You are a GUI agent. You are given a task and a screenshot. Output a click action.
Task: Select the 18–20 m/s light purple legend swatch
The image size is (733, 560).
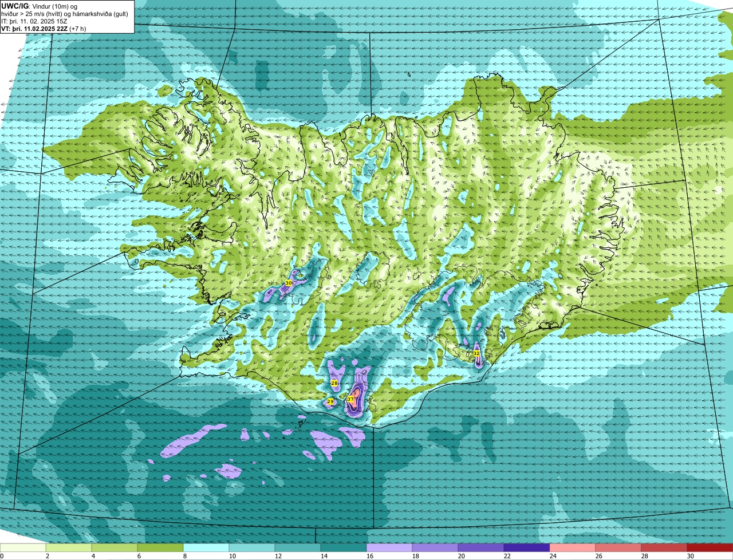point(435,547)
